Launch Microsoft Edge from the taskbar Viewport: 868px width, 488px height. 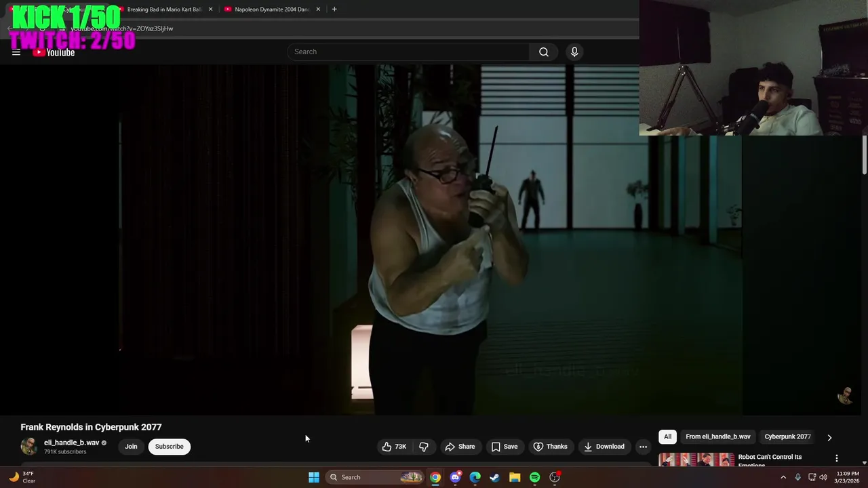(x=475, y=477)
